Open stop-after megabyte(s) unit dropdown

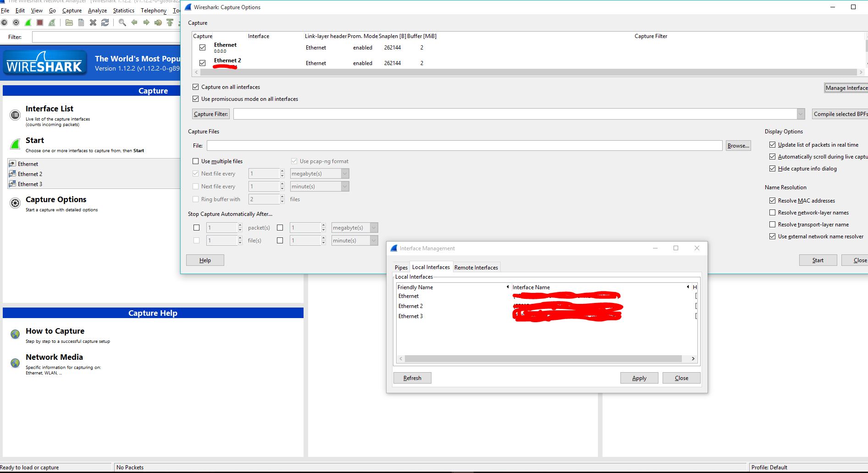(374, 228)
